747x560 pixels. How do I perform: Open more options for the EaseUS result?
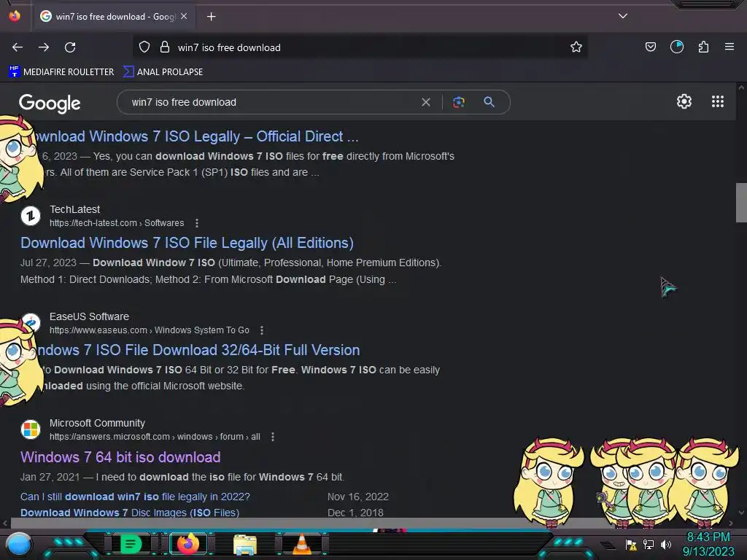click(x=262, y=330)
